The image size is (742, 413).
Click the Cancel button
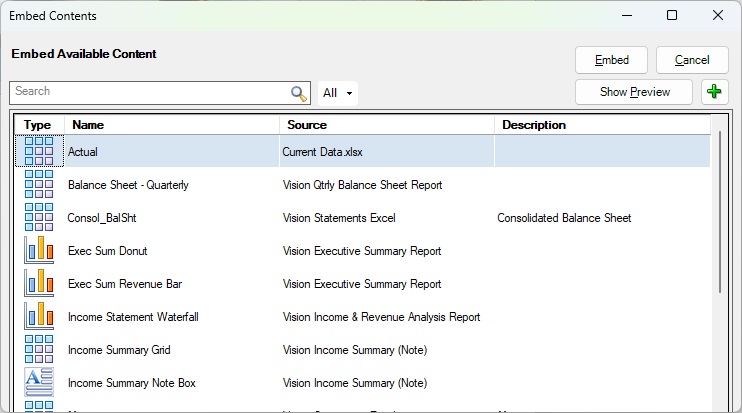(692, 60)
